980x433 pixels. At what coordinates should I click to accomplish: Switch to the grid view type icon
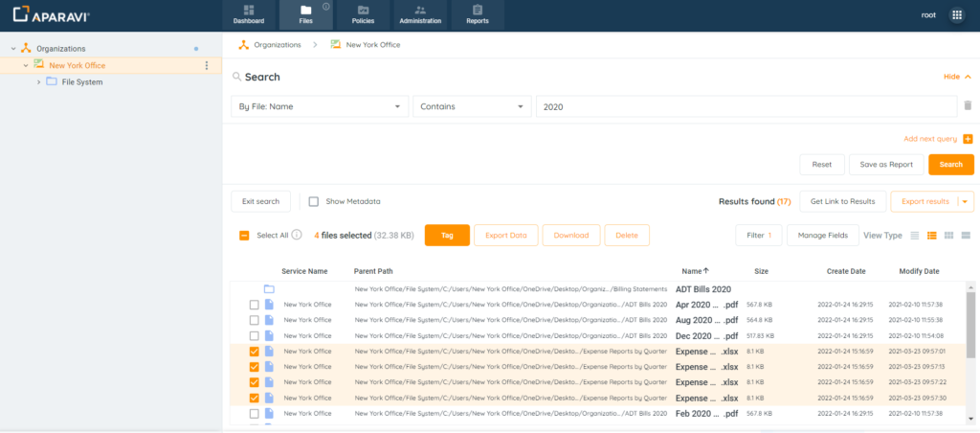(x=948, y=235)
